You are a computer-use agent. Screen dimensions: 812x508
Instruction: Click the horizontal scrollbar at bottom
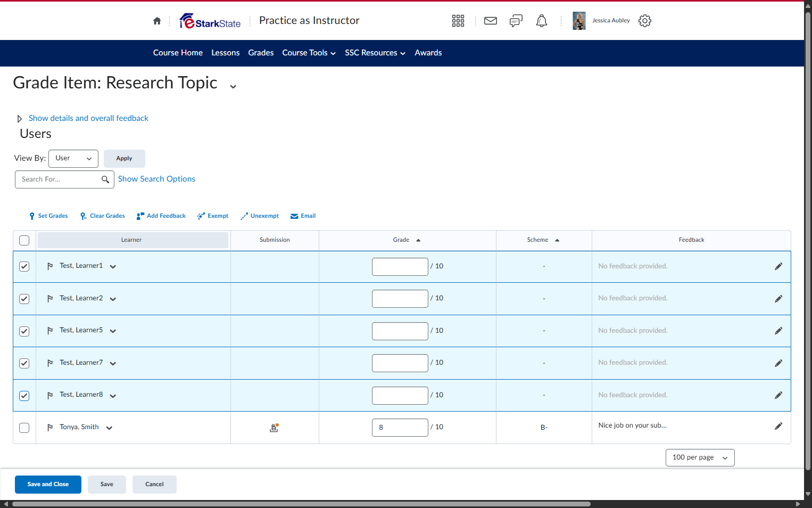301,504
